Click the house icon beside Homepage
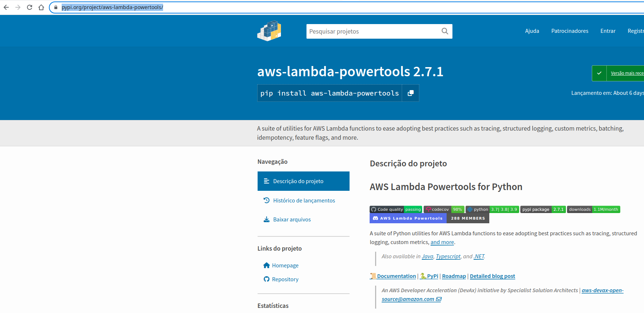The image size is (644, 313). coord(266,265)
